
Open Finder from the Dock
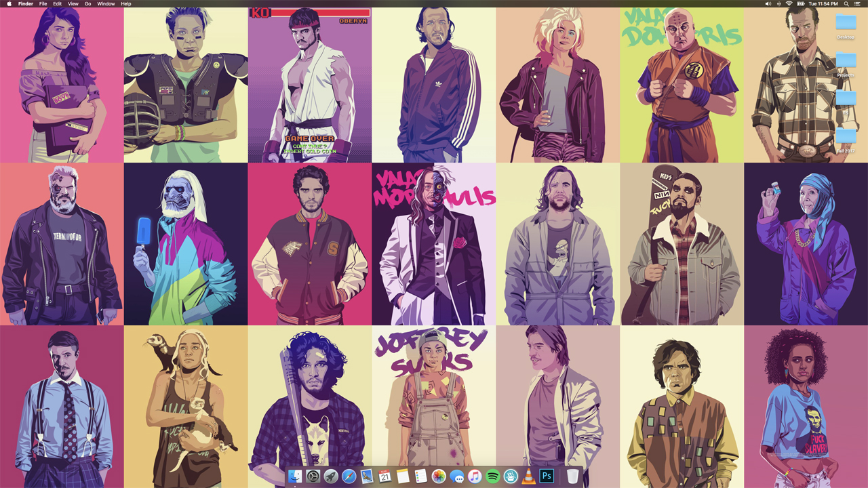point(295,476)
